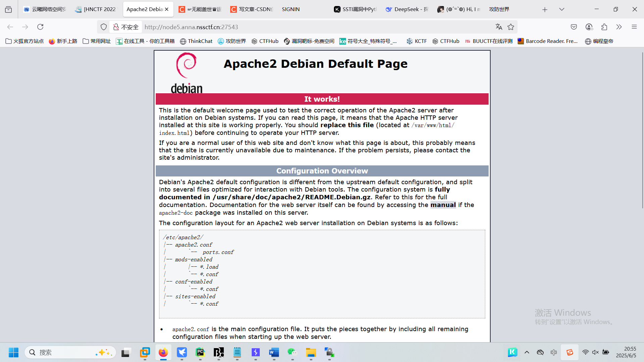Open the 编程皇帝 bookmark

(599, 41)
